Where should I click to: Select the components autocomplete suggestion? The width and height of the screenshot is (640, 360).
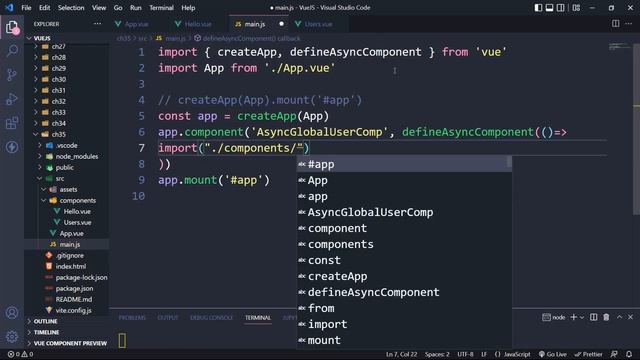click(404, 244)
